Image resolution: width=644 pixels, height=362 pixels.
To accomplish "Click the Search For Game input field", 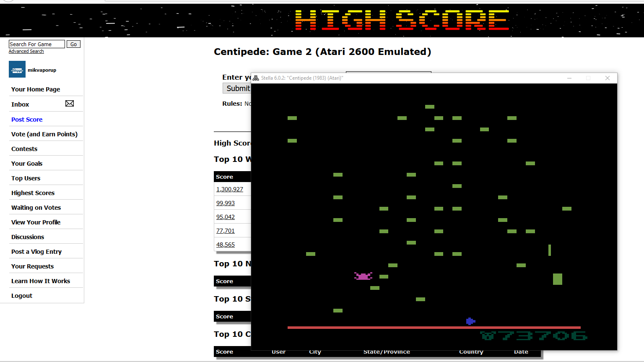I will [37, 44].
